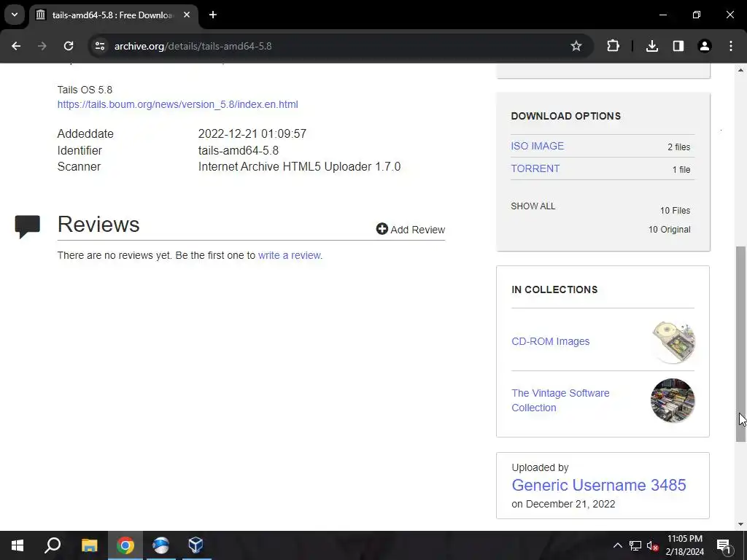
Task: Click the network tray icon
Action: (x=635, y=545)
